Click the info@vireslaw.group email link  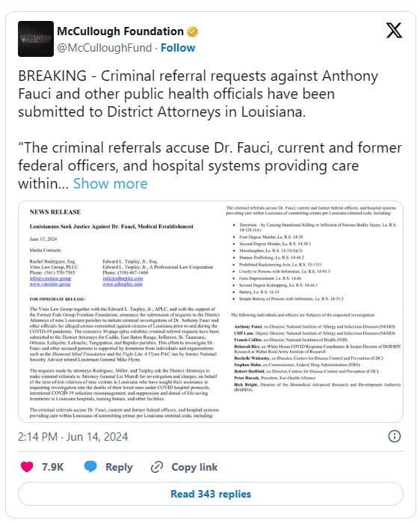pyautogui.click(x=50, y=278)
